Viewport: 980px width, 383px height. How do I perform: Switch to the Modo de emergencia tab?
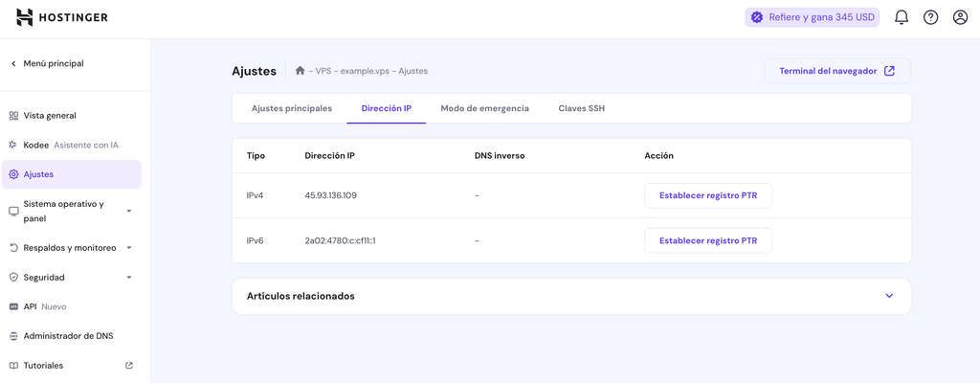click(x=484, y=108)
